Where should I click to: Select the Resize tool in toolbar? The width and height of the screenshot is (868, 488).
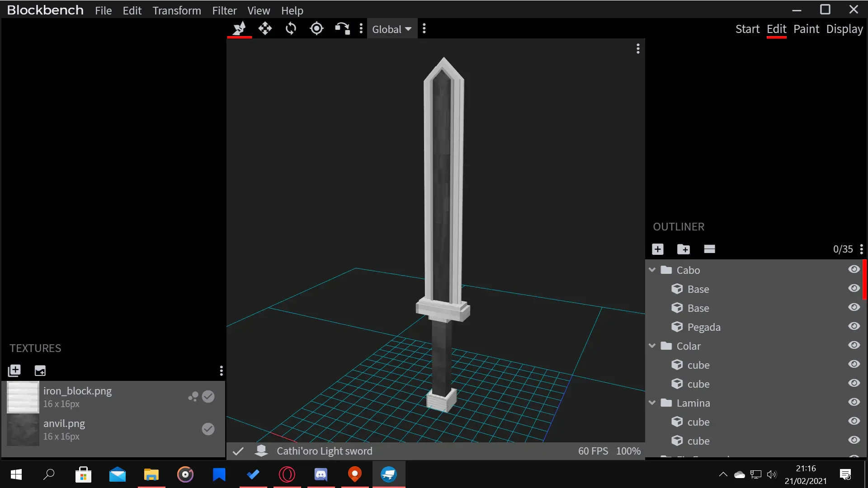239,29
